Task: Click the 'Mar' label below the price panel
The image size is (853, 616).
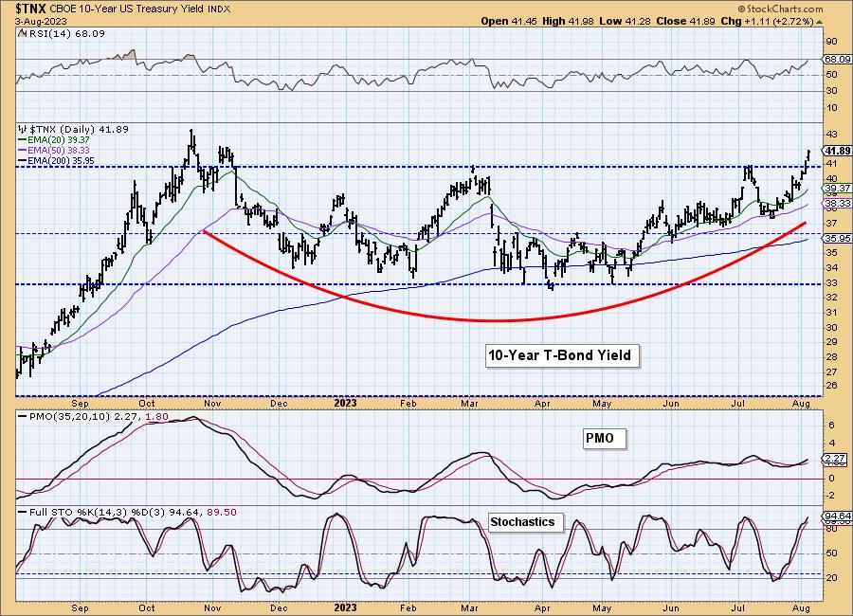Action: click(x=469, y=403)
